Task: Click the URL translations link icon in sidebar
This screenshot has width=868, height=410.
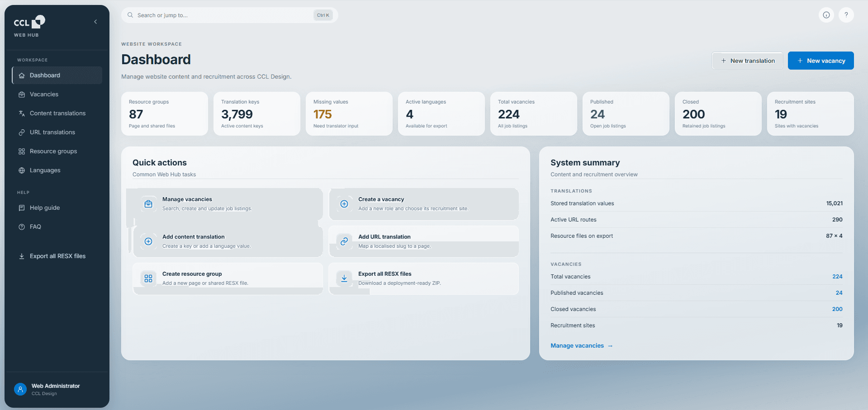Action: tap(22, 132)
